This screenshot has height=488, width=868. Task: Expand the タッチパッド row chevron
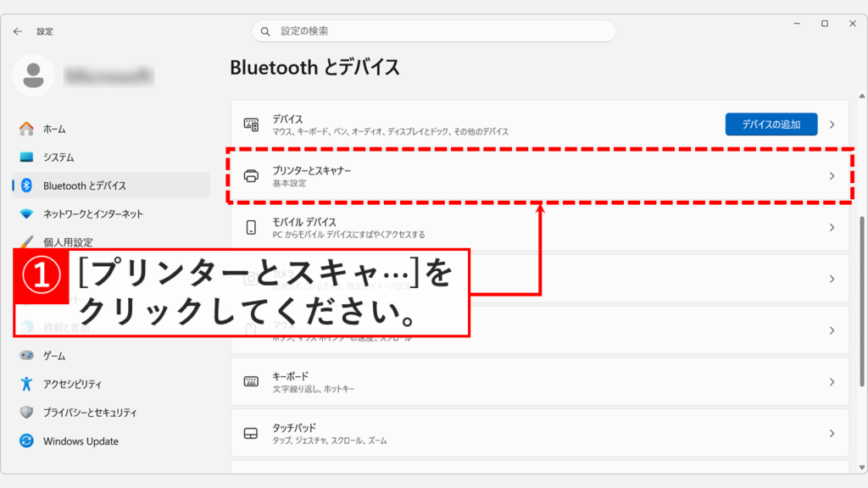(x=832, y=433)
